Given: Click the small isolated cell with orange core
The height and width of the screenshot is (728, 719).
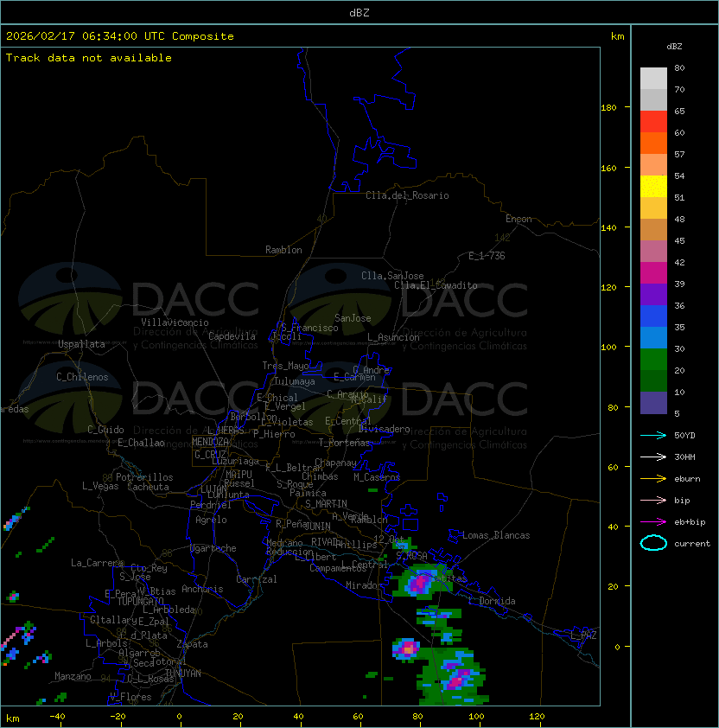Looking at the screenshot, I should click(406, 648).
